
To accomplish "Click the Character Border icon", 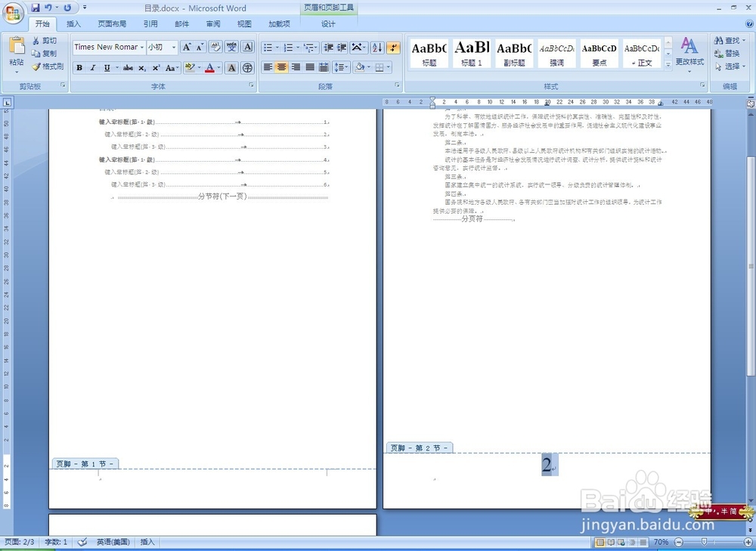I will coord(247,47).
